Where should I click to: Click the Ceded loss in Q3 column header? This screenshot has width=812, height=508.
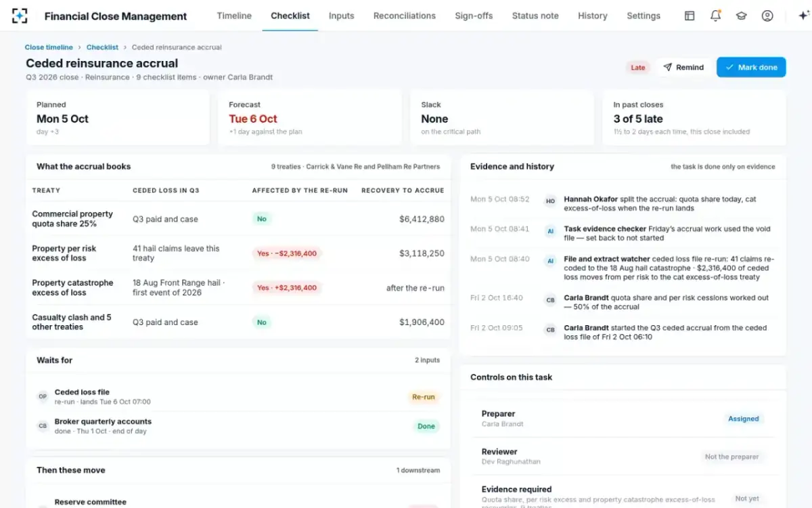pyautogui.click(x=166, y=190)
